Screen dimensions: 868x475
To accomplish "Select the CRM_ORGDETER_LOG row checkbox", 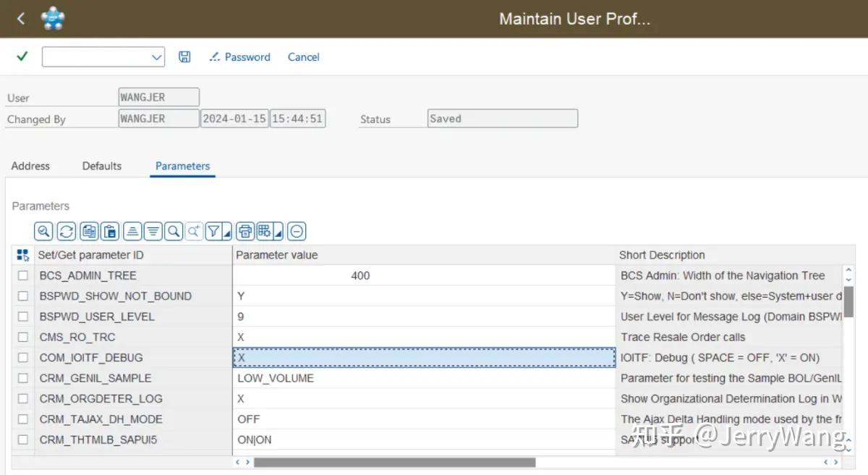I will pos(23,398).
